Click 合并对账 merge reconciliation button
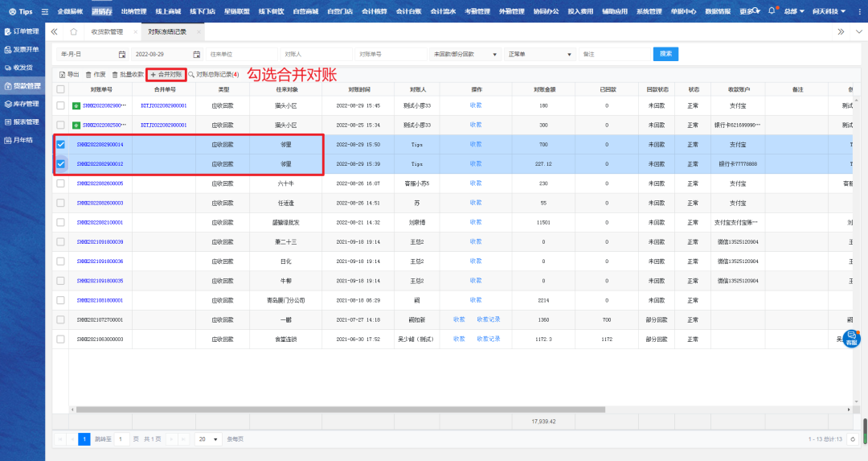 point(166,74)
